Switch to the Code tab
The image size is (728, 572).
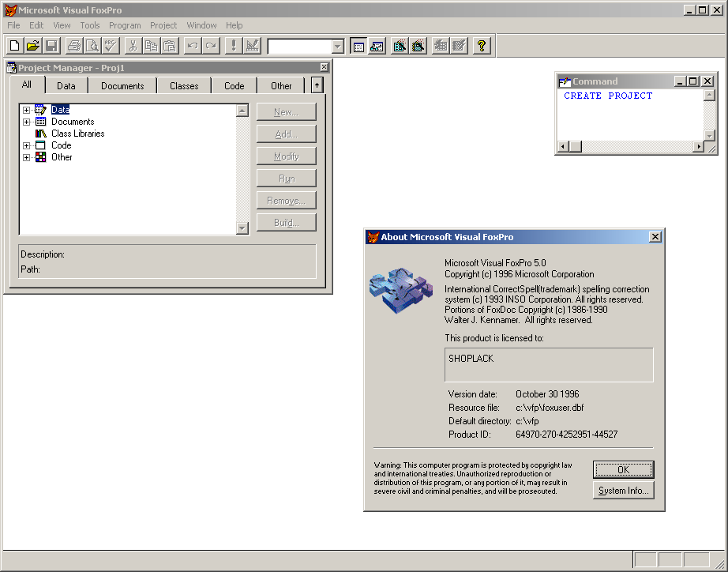234,86
